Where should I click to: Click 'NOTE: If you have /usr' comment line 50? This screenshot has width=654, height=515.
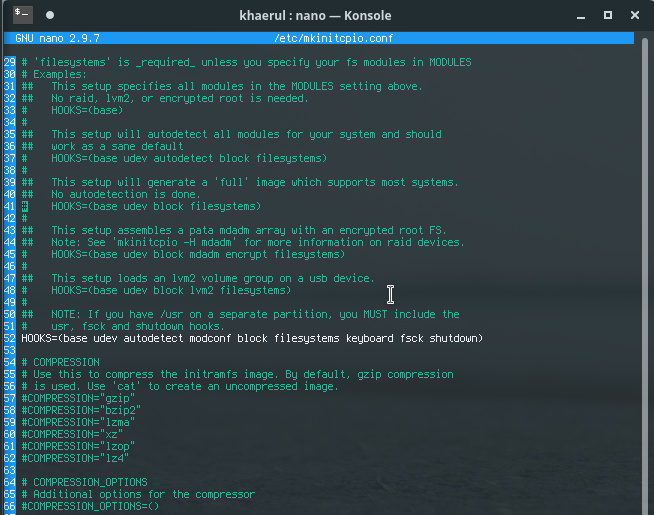(x=255, y=314)
